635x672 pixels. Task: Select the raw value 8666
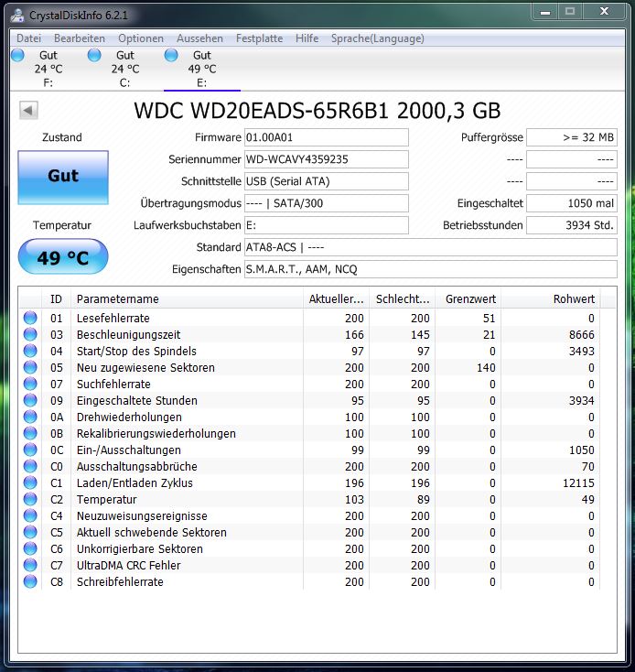point(582,335)
